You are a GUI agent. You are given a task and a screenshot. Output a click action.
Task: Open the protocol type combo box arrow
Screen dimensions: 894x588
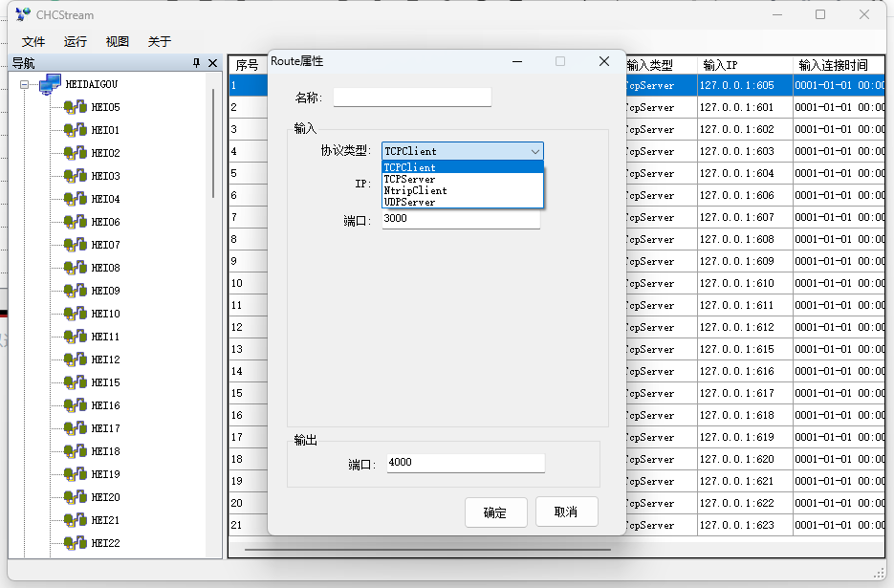point(534,151)
